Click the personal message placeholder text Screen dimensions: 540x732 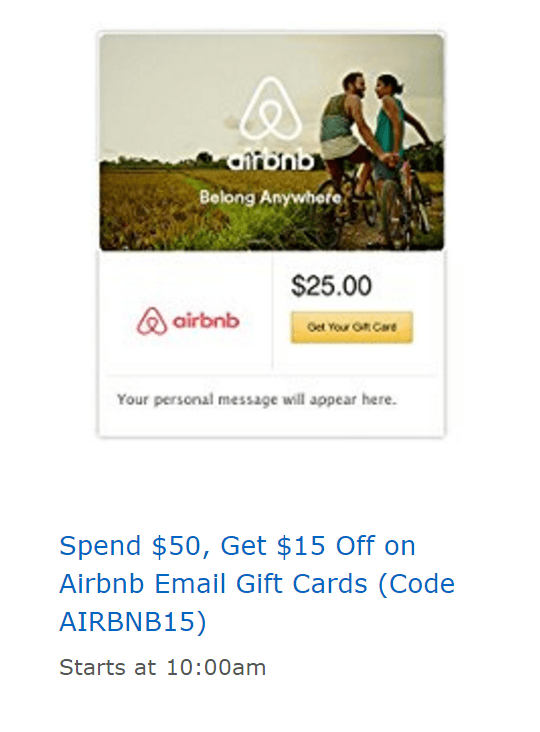pos(256,400)
